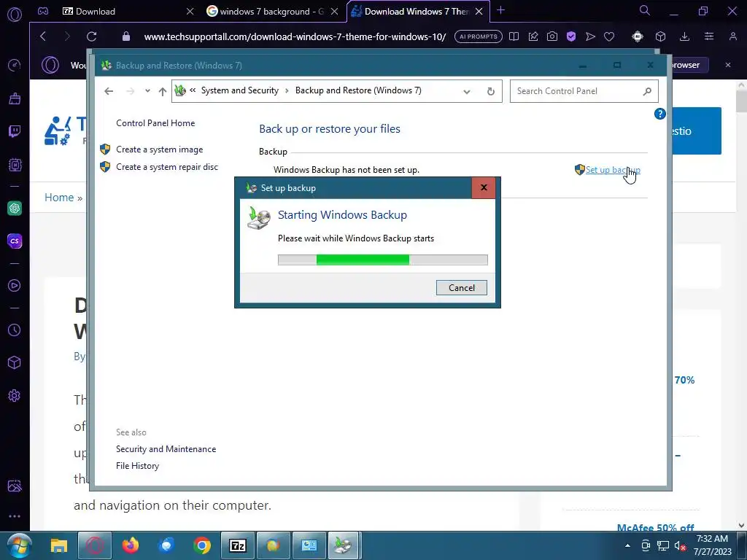Click the backup progress bar
Viewport: 747px width, 560px height.
(x=382, y=260)
